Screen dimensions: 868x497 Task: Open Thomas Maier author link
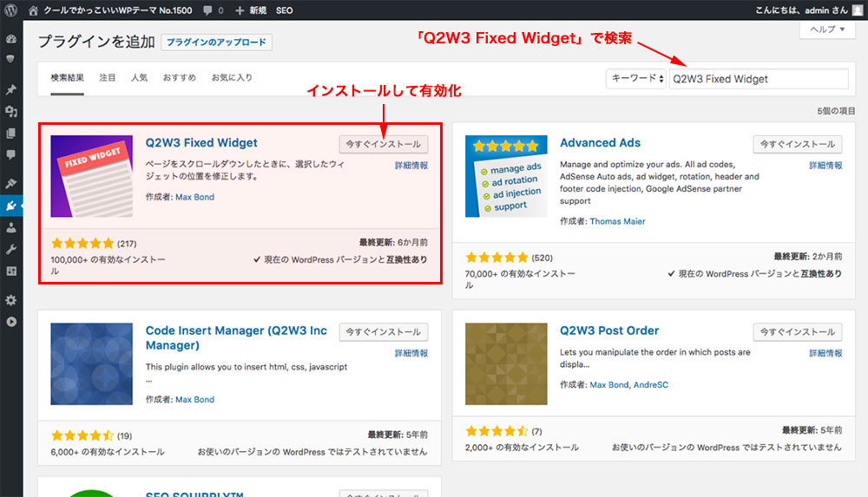pyautogui.click(x=617, y=221)
